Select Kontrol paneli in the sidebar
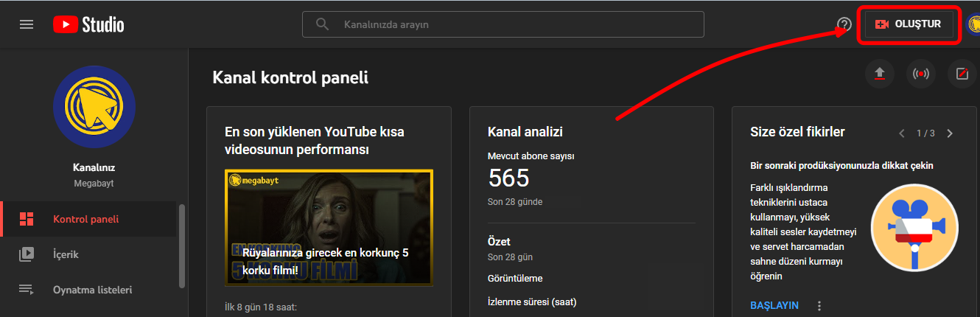This screenshot has width=980, height=317. (85, 219)
